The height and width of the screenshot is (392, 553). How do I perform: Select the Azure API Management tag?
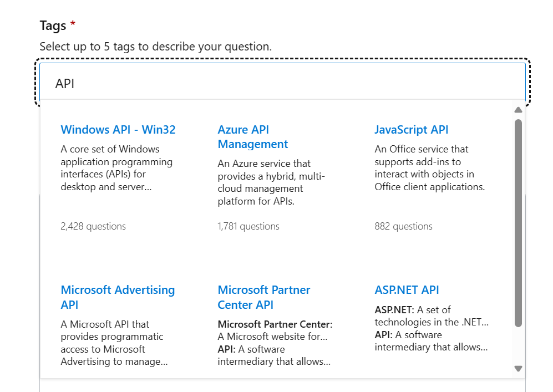click(253, 137)
